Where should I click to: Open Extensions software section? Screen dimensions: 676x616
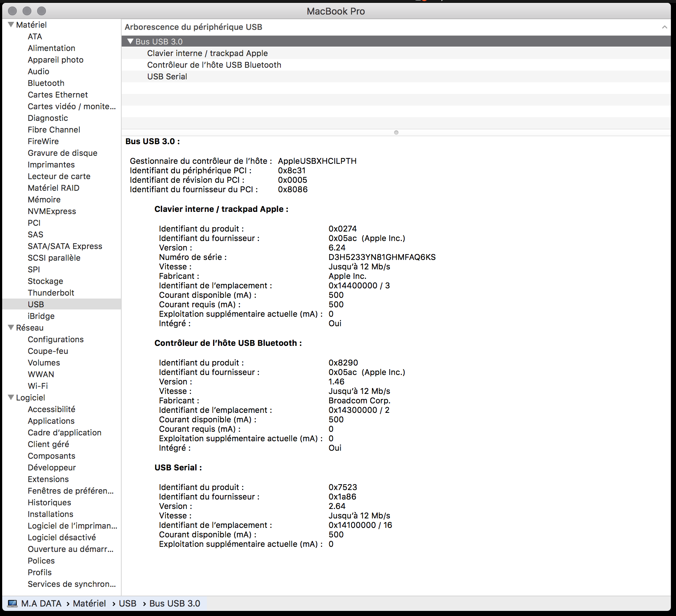pos(48,479)
